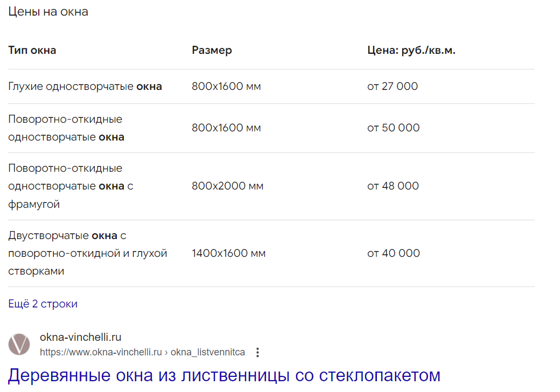Expand the table via "Ещё 2 строки"
The width and height of the screenshot is (560, 392).
(43, 304)
